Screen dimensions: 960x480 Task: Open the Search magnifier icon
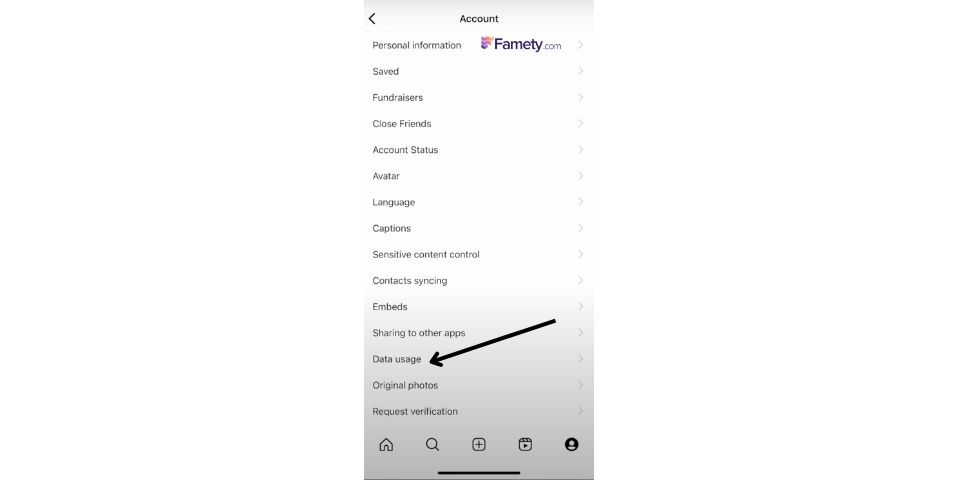tap(432, 444)
